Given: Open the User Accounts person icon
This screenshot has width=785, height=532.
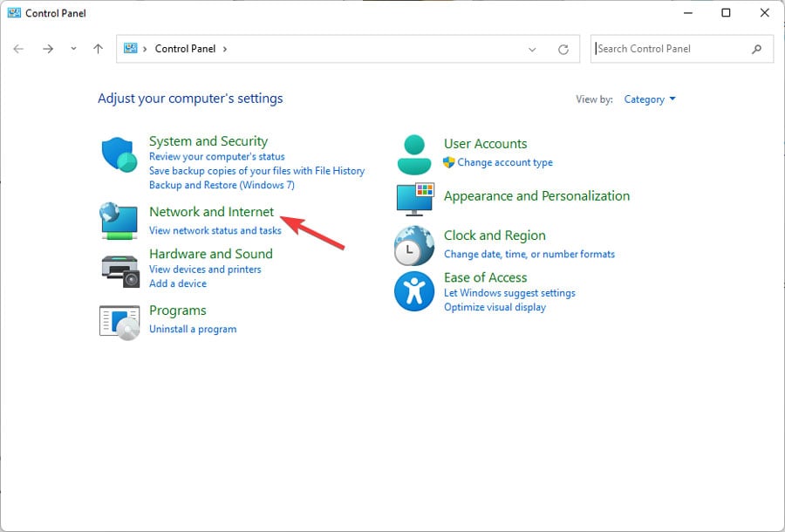Looking at the screenshot, I should coord(414,154).
